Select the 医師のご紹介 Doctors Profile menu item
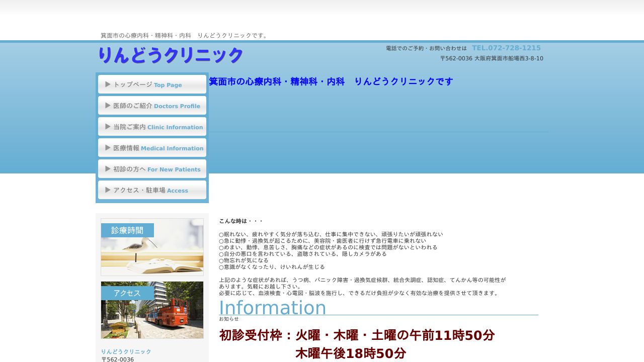The image size is (644, 362). coord(152,105)
